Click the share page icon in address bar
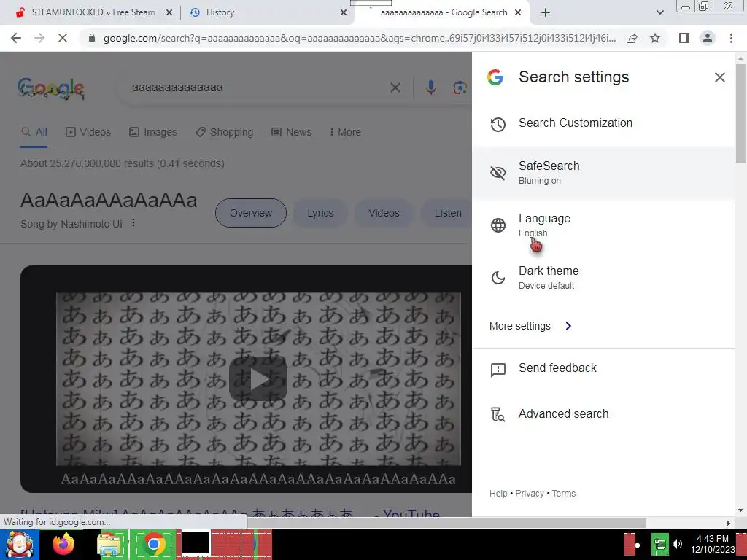Viewport: 747px width, 560px height. (632, 38)
